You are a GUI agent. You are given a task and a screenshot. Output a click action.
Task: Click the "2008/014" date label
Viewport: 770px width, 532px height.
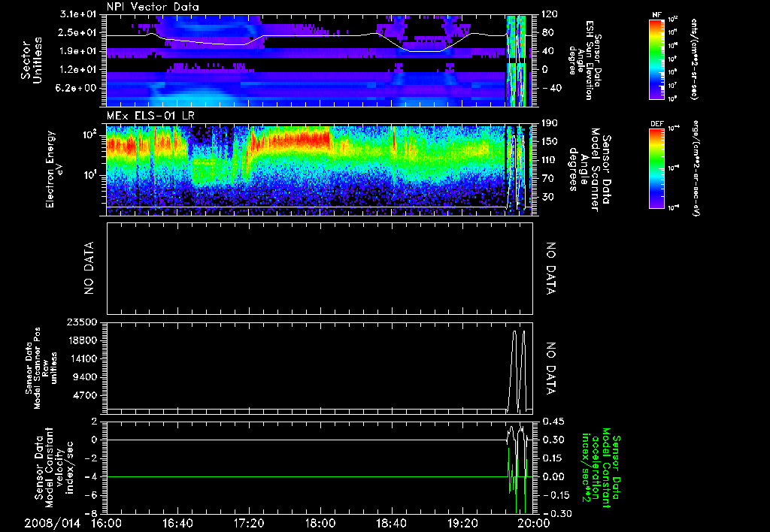[53, 524]
